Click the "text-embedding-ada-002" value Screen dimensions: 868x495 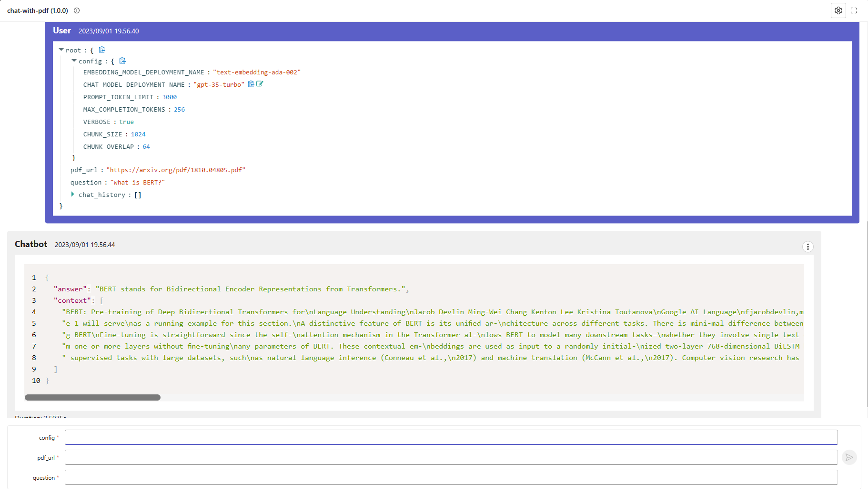[x=257, y=72]
